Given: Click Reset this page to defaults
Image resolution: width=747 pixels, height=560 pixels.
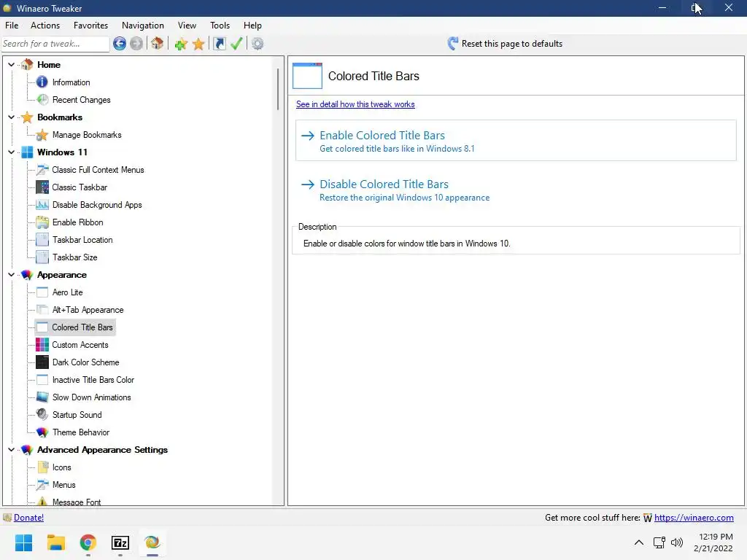Looking at the screenshot, I should coord(505,44).
